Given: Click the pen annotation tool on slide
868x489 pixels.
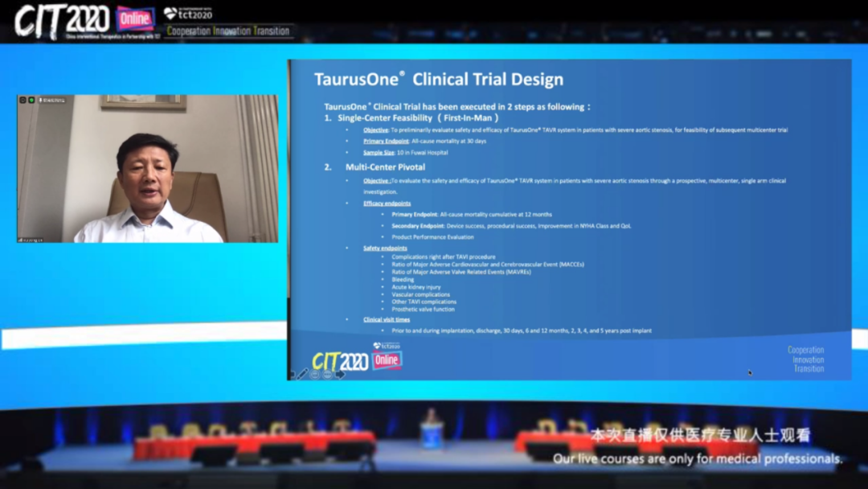Looking at the screenshot, I should (302, 374).
